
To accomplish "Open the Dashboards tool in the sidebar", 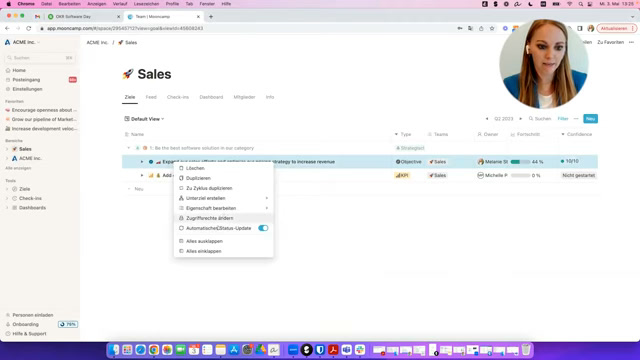I will click(32, 208).
